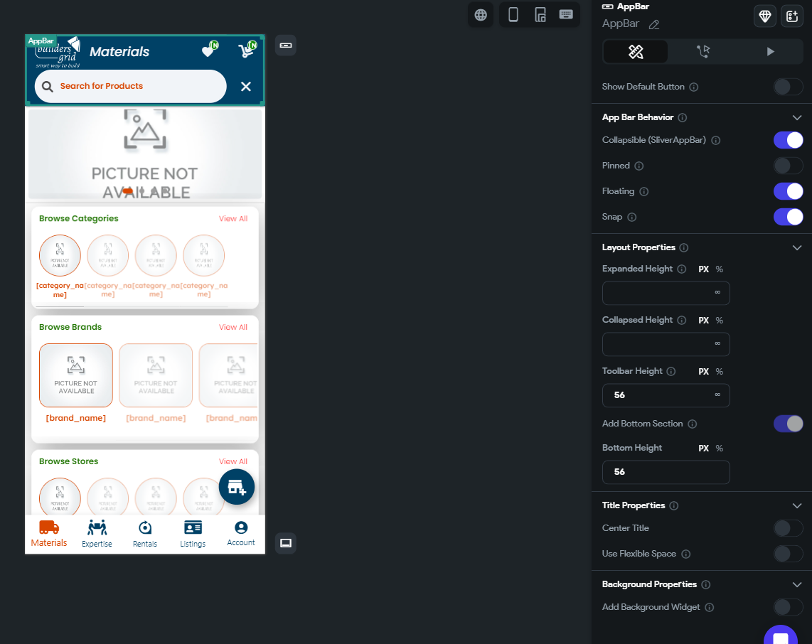Click the widget palette icon beside the diamond
This screenshot has width=812, height=644.
[791, 16]
